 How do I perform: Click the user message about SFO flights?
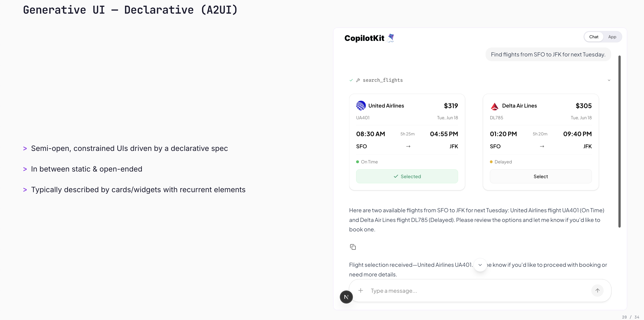tap(548, 55)
